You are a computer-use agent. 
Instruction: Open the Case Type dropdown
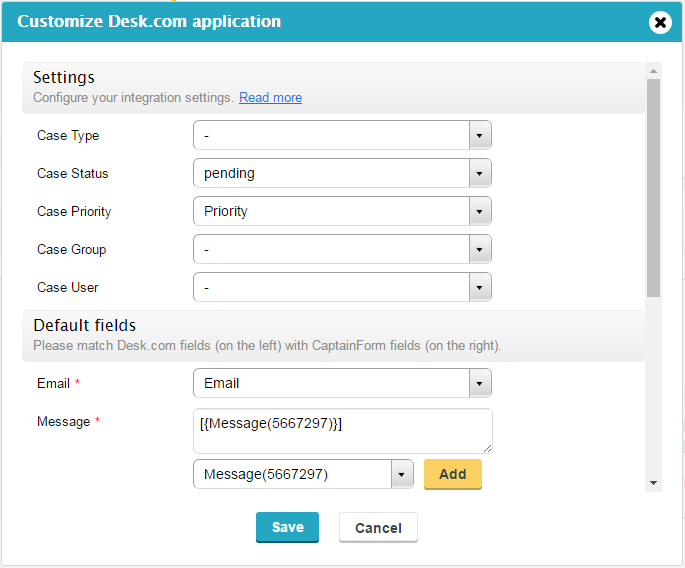pos(342,135)
